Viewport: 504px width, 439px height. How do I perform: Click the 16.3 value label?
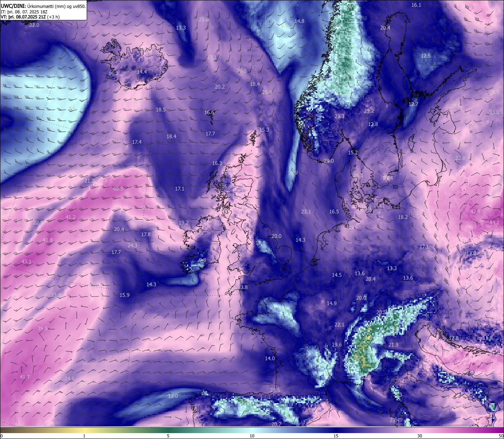(217, 163)
